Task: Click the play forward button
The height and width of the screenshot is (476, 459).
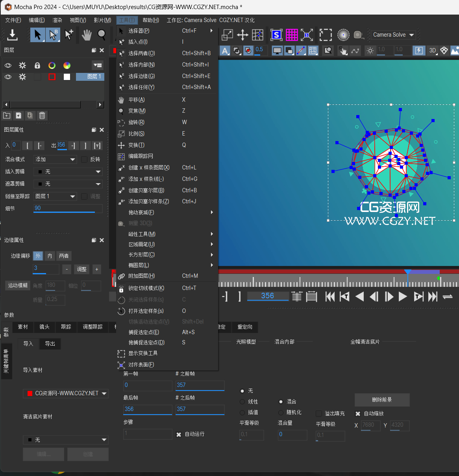Action: click(x=402, y=296)
